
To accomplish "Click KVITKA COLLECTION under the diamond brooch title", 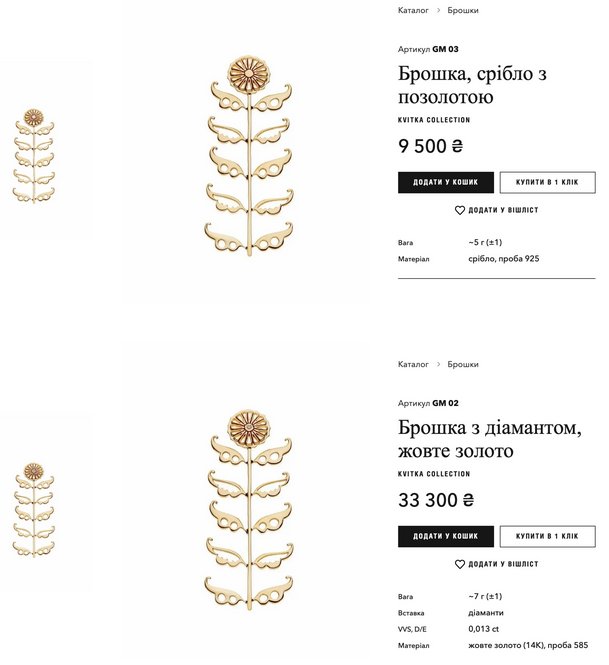I will point(434,474).
